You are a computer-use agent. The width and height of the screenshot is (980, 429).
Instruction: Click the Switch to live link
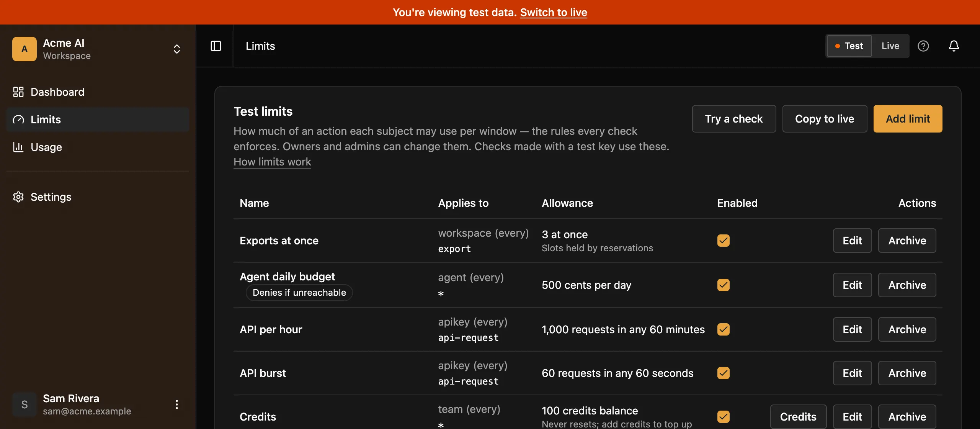tap(554, 12)
